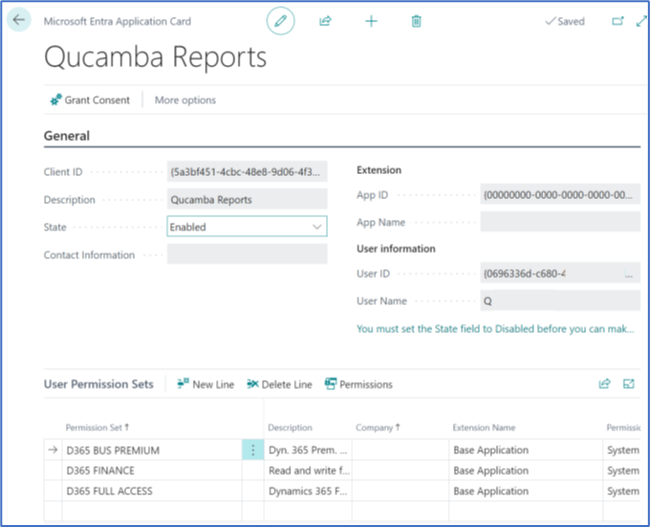Click Base Application in D365 FULL ACCESS row
Screen dimensions: 650x527
pos(526,491)
